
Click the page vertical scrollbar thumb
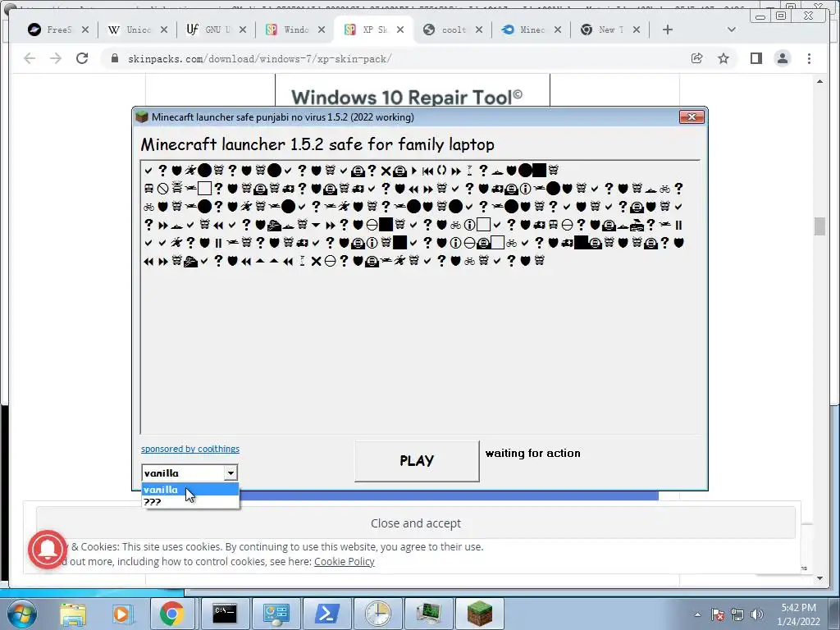click(x=819, y=226)
